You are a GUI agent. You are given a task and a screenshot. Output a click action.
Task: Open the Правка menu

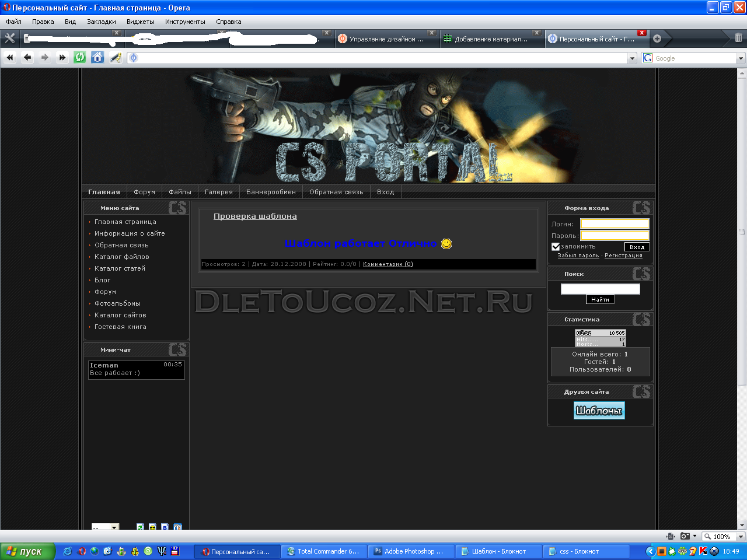point(43,22)
